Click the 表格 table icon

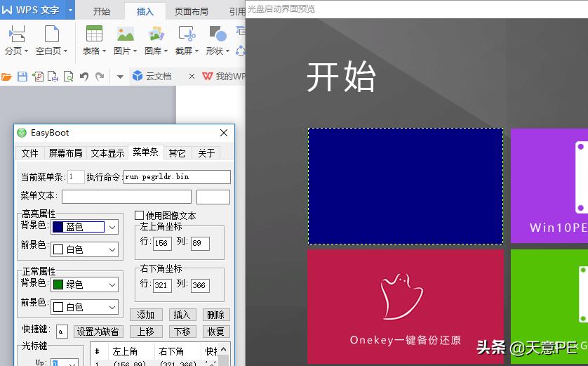(94, 34)
